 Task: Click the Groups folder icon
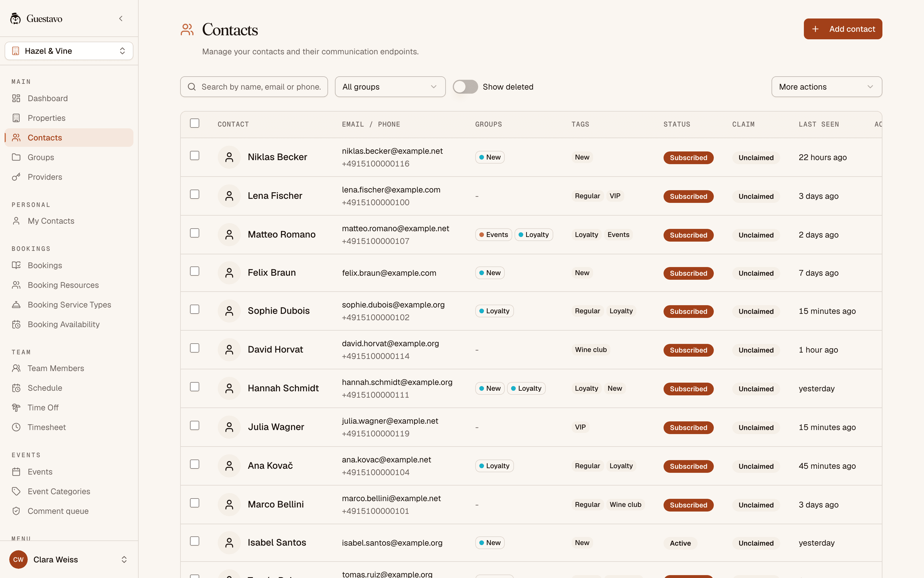pyautogui.click(x=16, y=157)
